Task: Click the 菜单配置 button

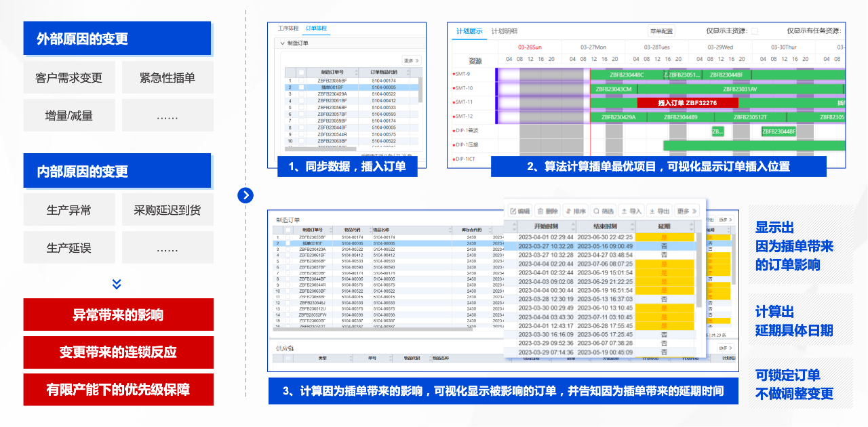Action: coord(661,31)
